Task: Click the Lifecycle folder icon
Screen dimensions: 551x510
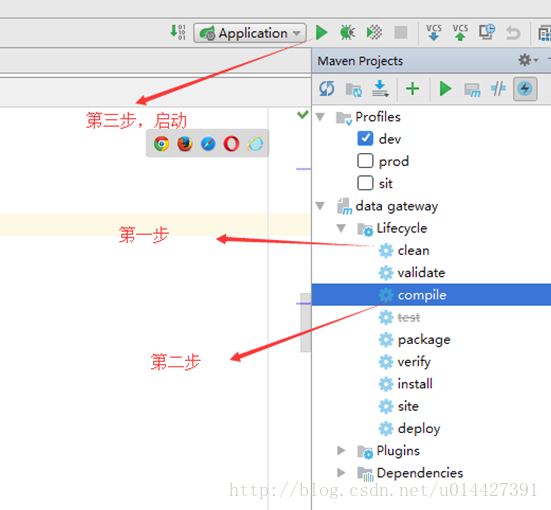Action: coord(365,229)
